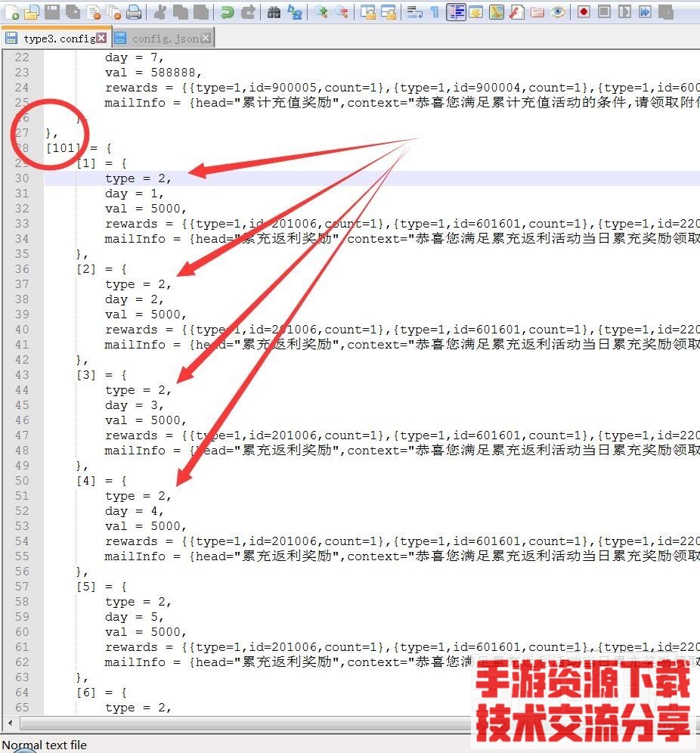
Task: Undo with the green arrow icon
Action: (x=227, y=12)
